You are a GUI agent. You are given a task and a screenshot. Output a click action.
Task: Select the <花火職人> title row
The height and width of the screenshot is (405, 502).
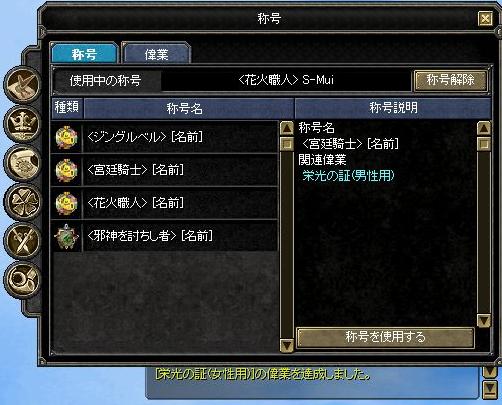coord(164,203)
